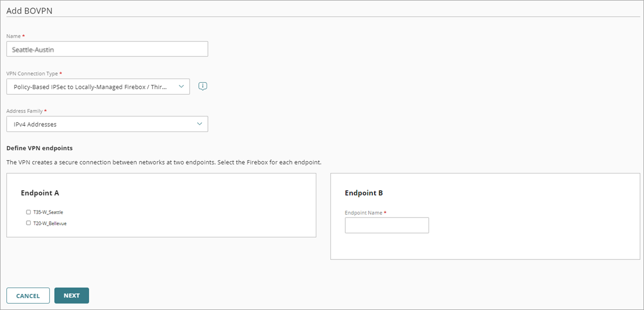Open the IPv4 Addresses selection list

click(107, 124)
